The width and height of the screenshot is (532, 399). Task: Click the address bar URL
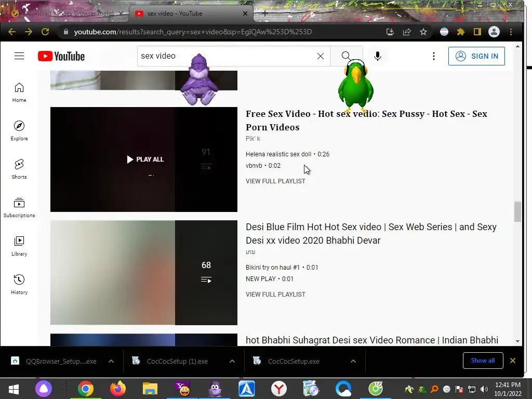pos(193,32)
